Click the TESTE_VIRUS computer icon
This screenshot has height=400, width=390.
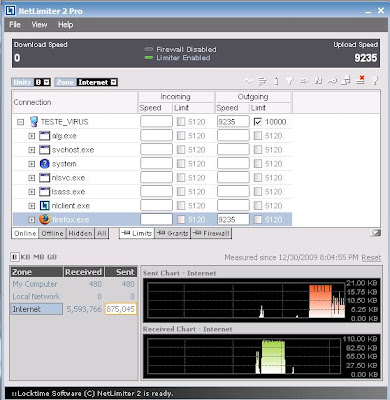pos(34,122)
